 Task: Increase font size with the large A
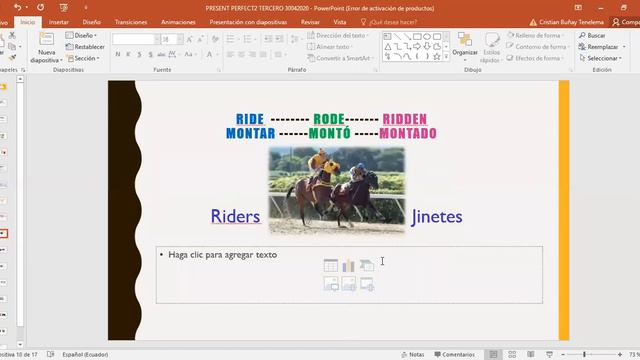coord(189,39)
